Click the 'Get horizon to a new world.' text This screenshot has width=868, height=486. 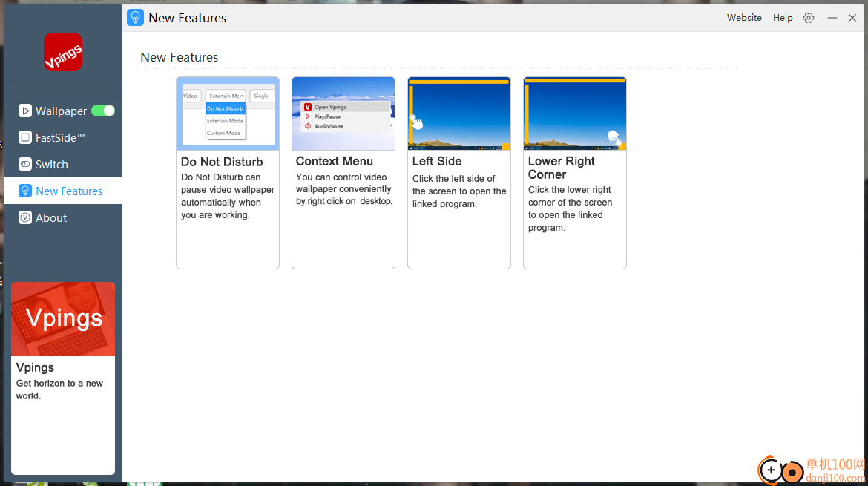[59, 389]
